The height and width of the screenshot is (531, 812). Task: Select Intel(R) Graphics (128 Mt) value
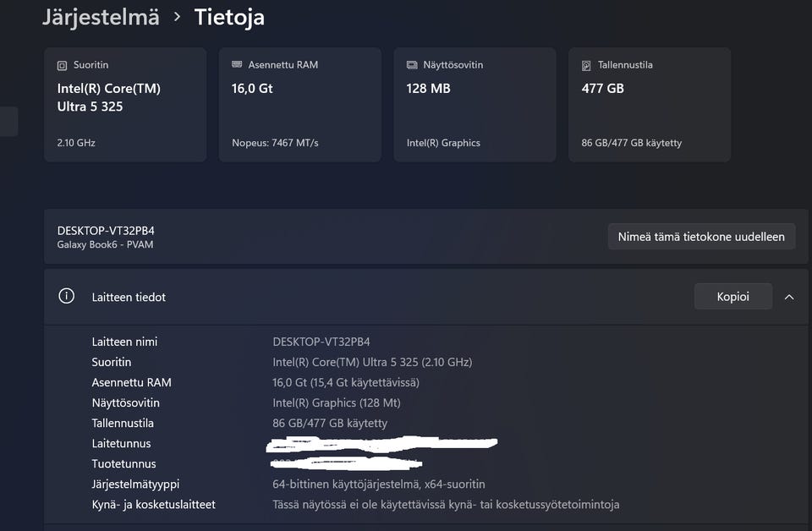(x=337, y=402)
